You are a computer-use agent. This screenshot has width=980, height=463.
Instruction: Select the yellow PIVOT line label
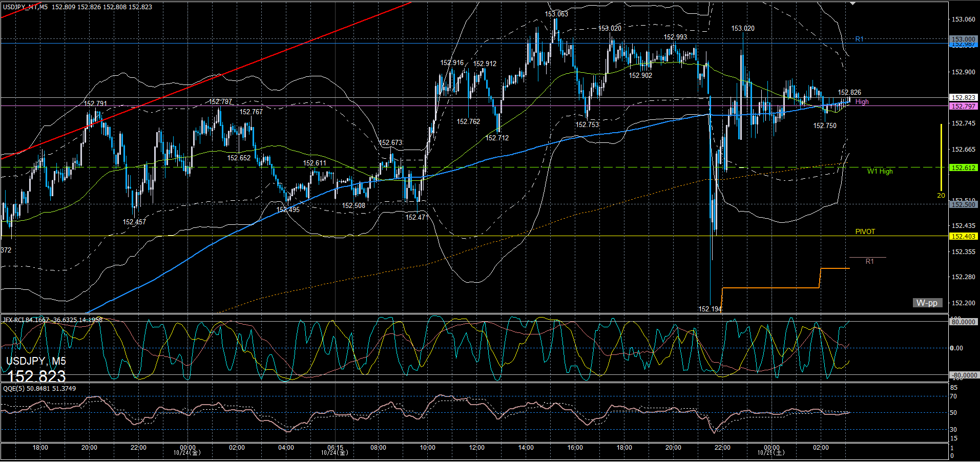865,231
